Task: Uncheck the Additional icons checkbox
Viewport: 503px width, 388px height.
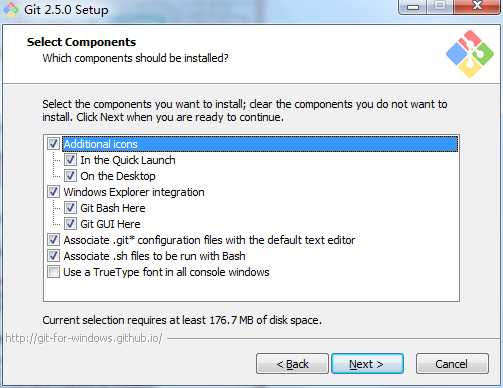Action: coord(53,144)
